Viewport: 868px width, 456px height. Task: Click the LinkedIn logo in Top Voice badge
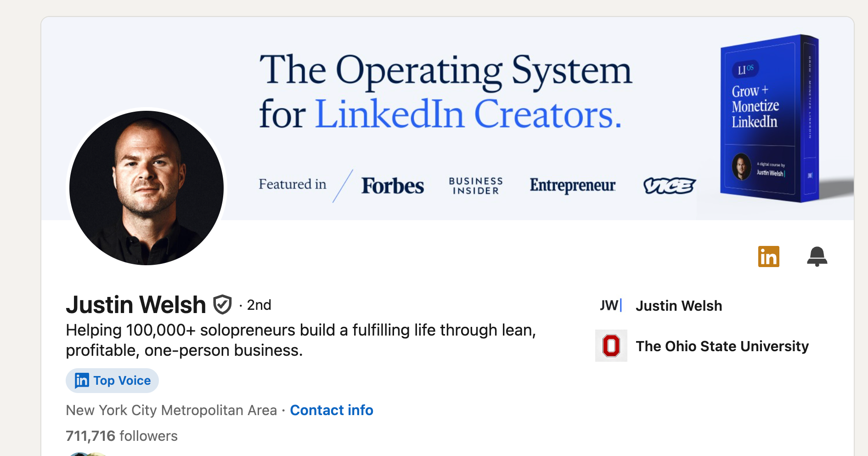82,381
